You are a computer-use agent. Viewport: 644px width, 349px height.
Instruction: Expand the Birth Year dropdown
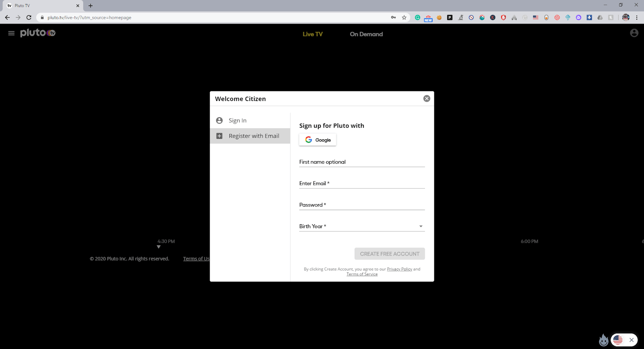click(x=421, y=226)
